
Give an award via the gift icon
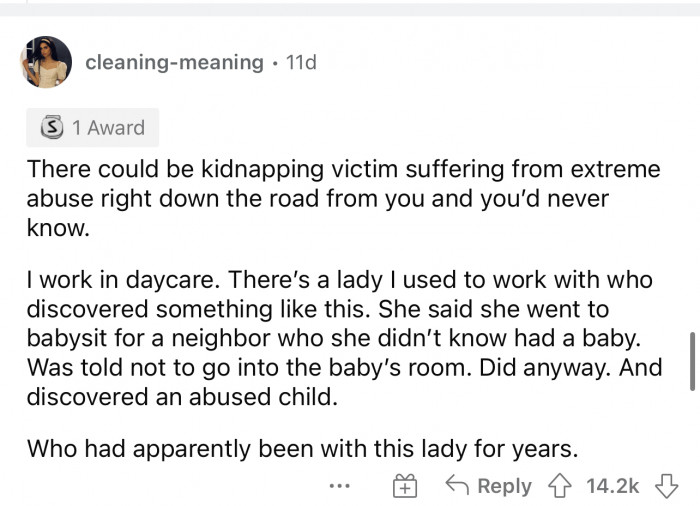pos(405,486)
